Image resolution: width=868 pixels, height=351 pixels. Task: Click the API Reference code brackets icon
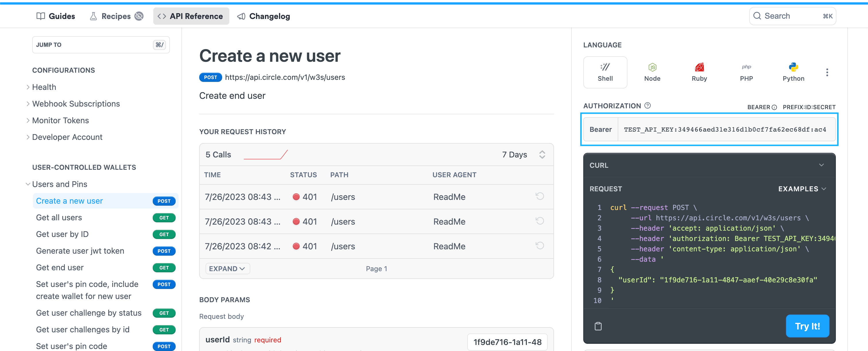tap(162, 16)
